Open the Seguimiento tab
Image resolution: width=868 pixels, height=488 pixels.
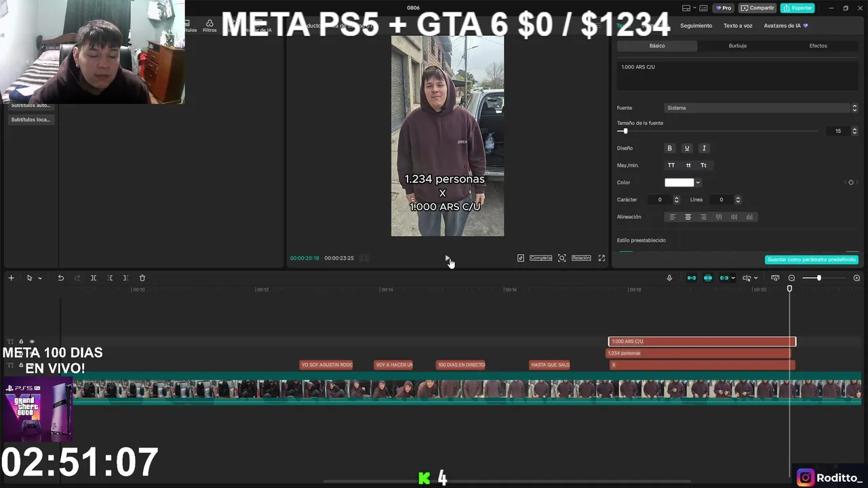(x=696, y=26)
